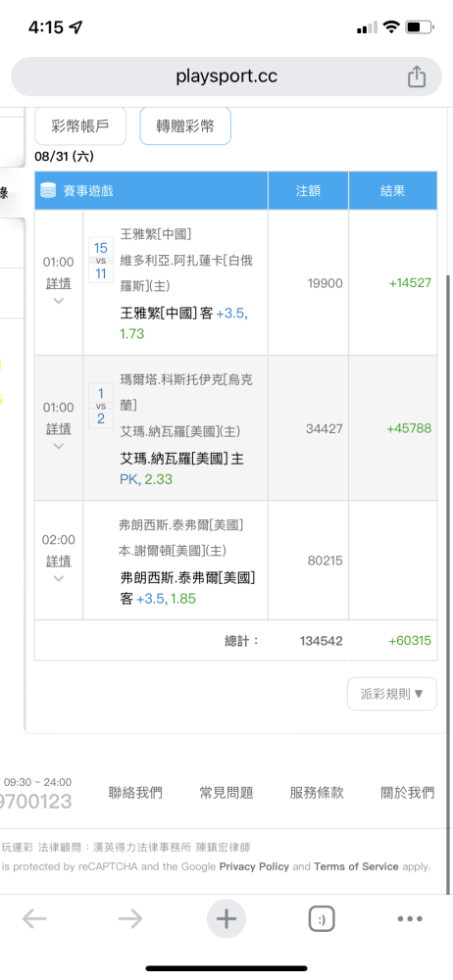Open Google Privacy Policy link
453x980 pixels.
coord(254,866)
